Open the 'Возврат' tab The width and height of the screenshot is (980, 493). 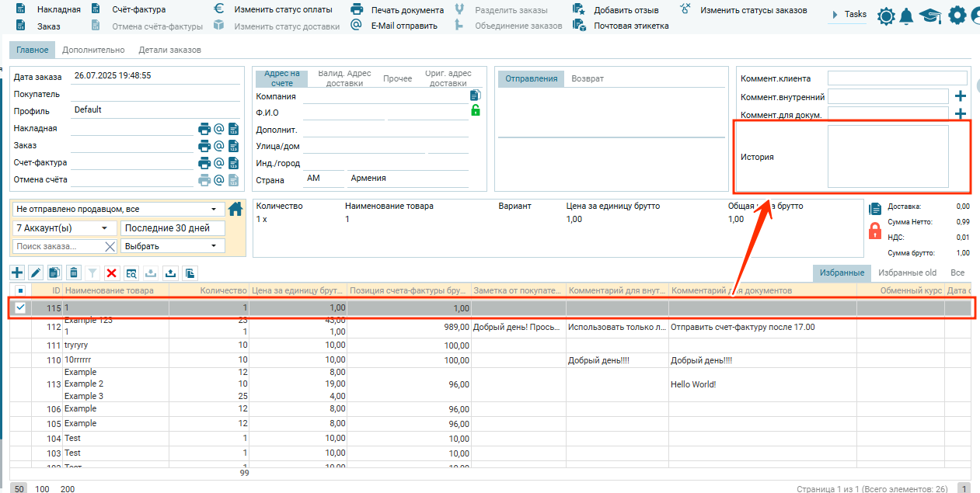tap(588, 78)
